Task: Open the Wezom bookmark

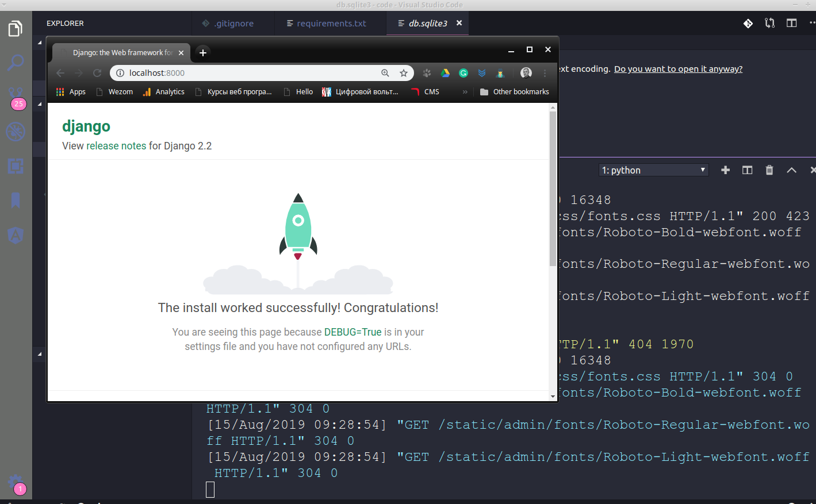Action: click(114, 92)
